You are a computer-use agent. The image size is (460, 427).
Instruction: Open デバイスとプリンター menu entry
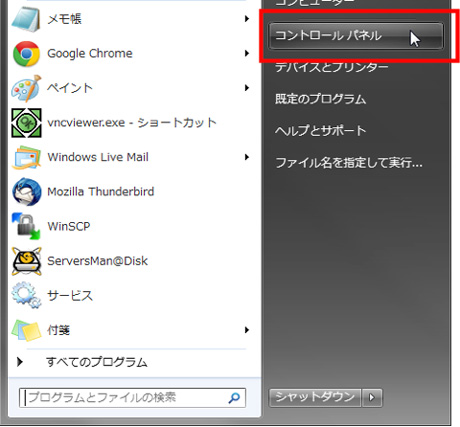coord(332,67)
